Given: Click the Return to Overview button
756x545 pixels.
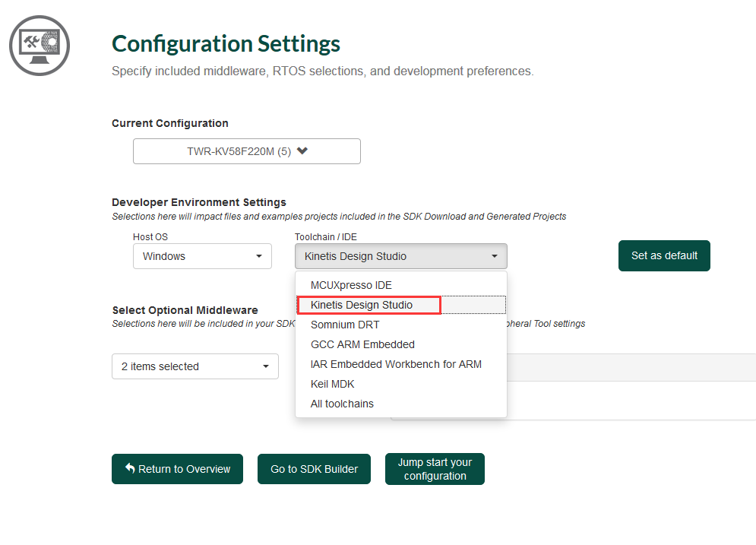Looking at the screenshot, I should pyautogui.click(x=177, y=469).
